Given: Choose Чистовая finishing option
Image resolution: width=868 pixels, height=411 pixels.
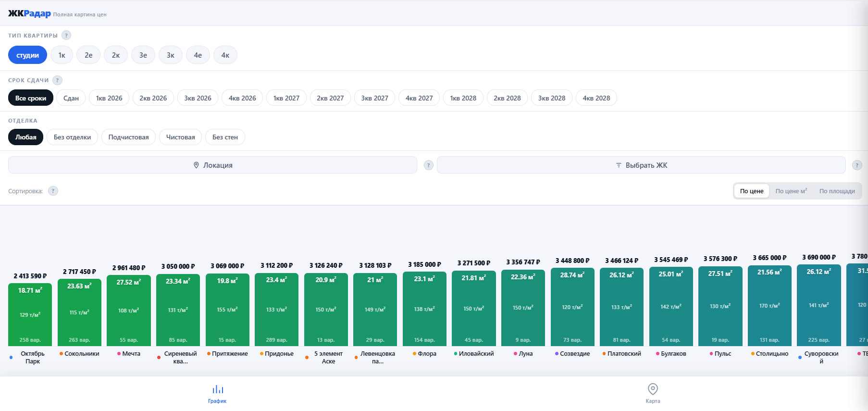Looking at the screenshot, I should 181,137.
